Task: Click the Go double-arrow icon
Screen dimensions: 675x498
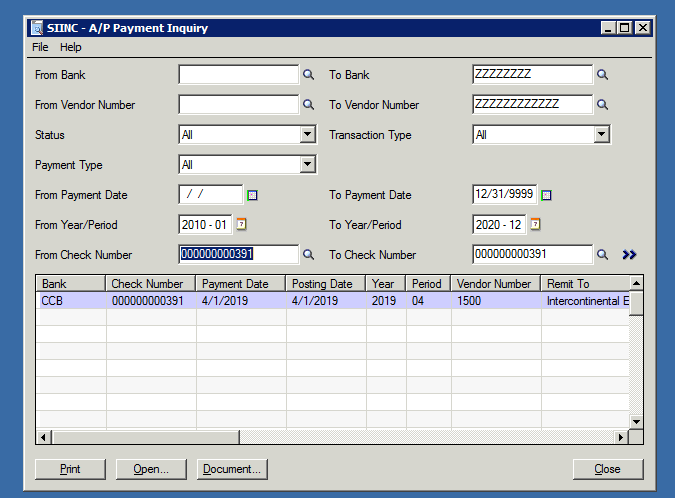Action: 629,255
